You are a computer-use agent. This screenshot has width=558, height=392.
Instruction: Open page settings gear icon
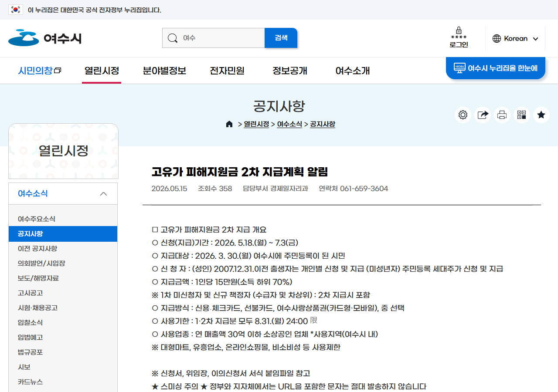pyautogui.click(x=463, y=115)
